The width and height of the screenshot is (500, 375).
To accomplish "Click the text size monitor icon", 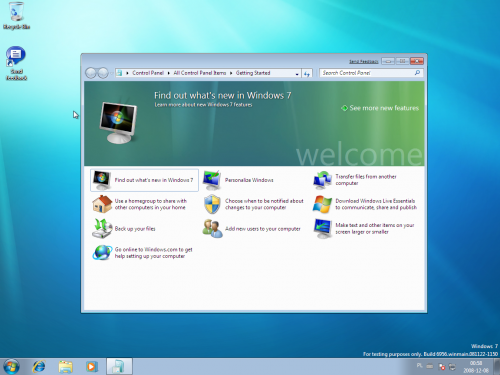I will click(x=322, y=229).
